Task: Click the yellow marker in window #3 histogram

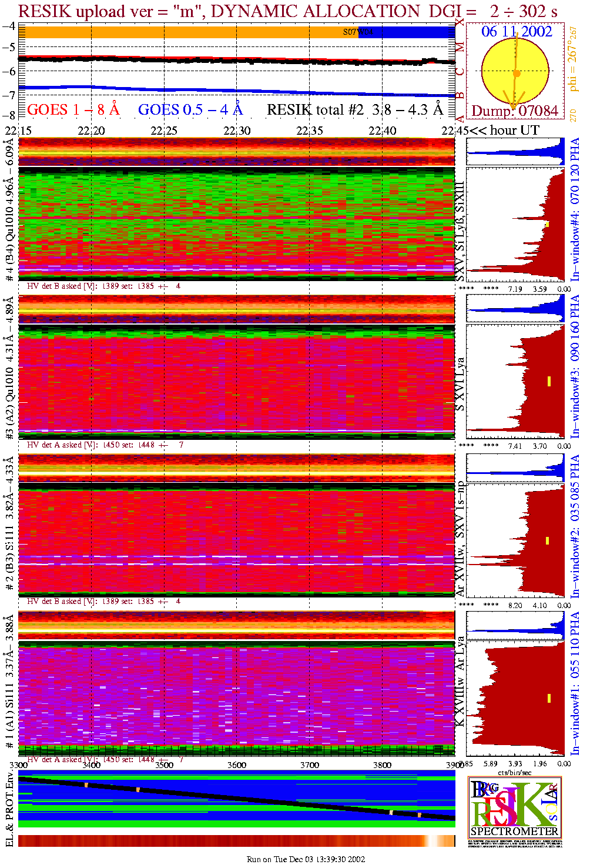Action: [549, 381]
